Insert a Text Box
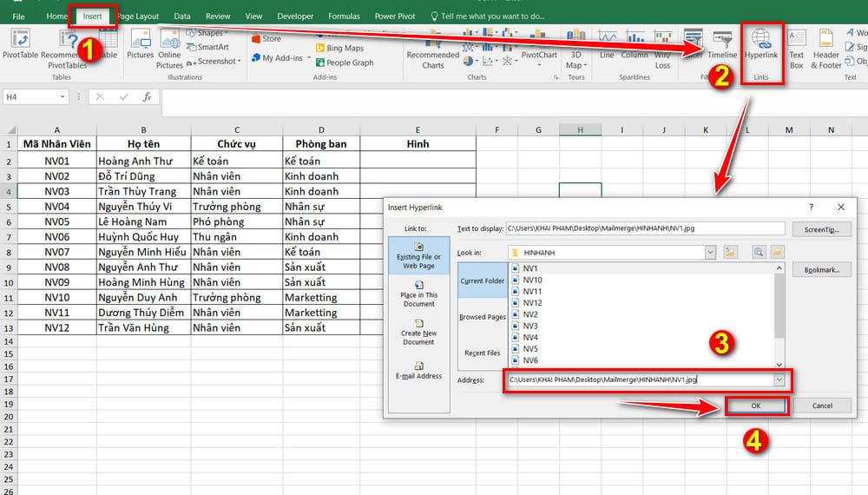Screen dimensions: 868x495 point(796,47)
